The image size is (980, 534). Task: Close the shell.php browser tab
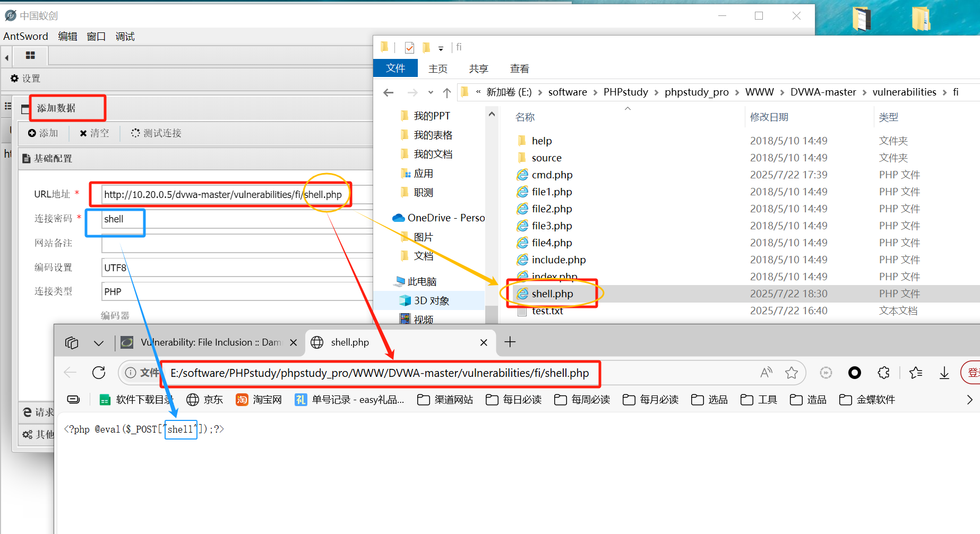pyautogui.click(x=484, y=342)
